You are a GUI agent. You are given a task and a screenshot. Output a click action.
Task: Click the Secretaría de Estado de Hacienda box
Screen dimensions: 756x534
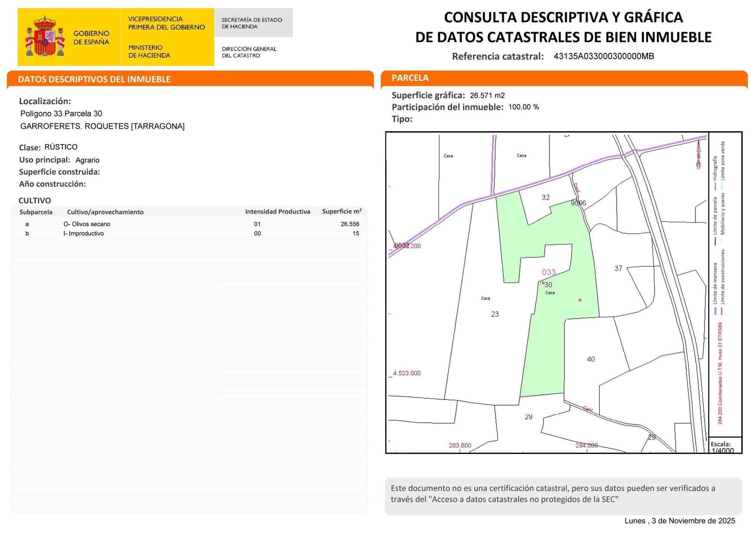pos(252,23)
